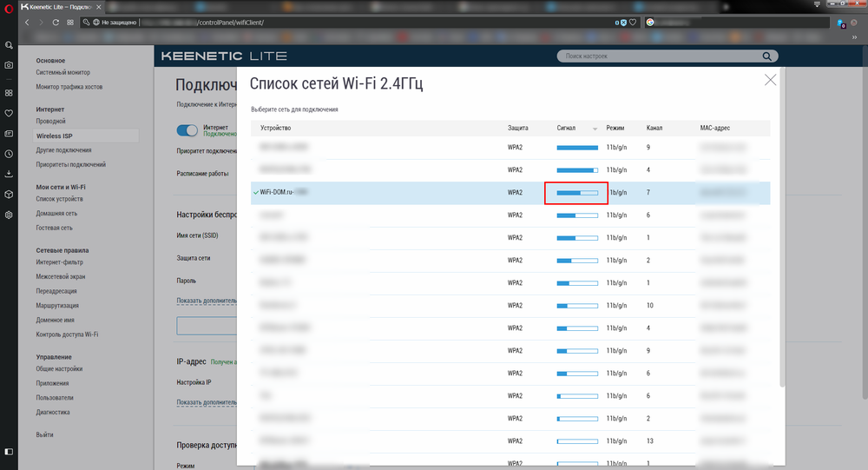Screen dimensions: 868x470
Task: Sort by the Устройство column header
Action: 276,128
